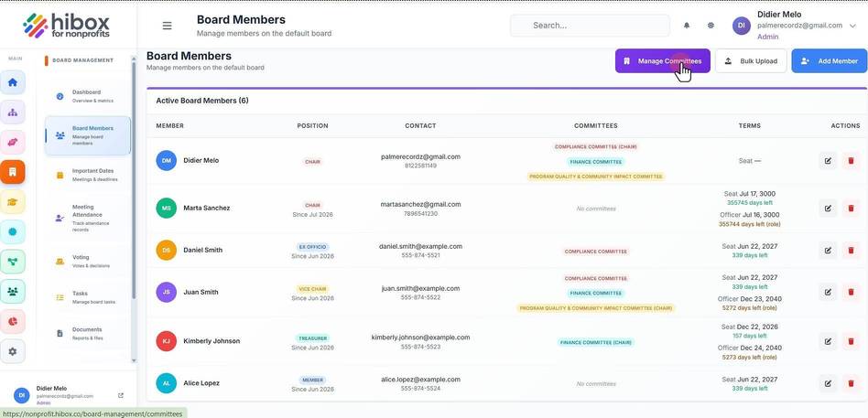
Task: Focus the Search input field
Action: 590,26
